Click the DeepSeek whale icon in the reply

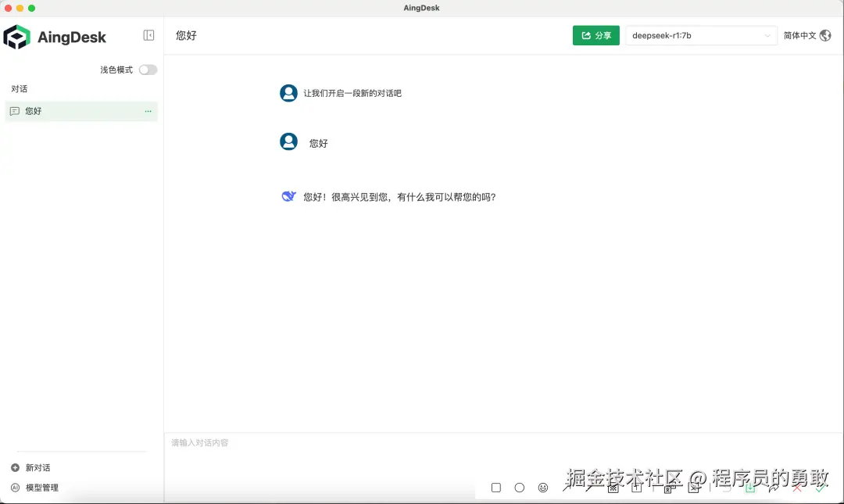pyautogui.click(x=288, y=196)
